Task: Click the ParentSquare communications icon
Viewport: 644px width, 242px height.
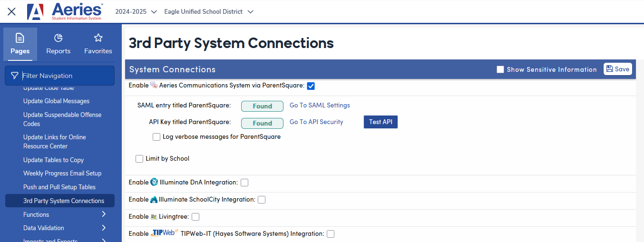Action: tap(154, 86)
